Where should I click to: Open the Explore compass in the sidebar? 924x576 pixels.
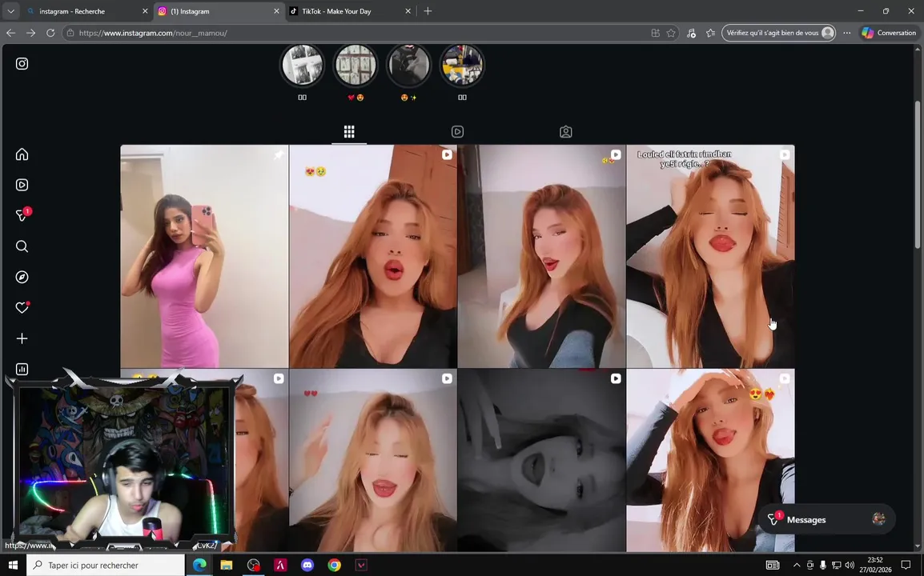coord(22,277)
